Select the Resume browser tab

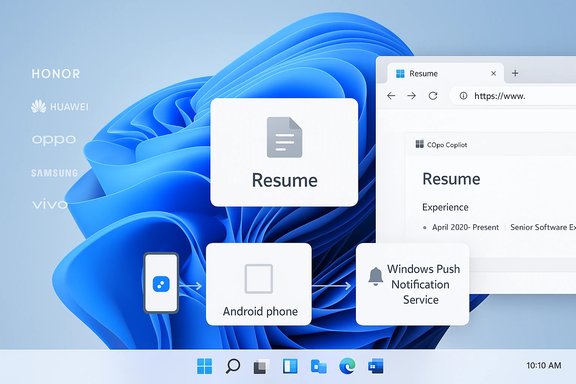445,73
